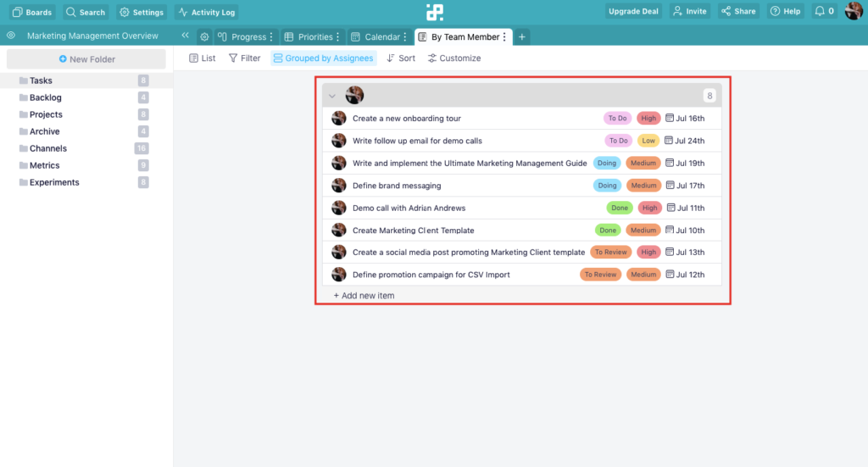Click the eye icon beside Marketing Management Overview
868x467 pixels.
(x=11, y=36)
